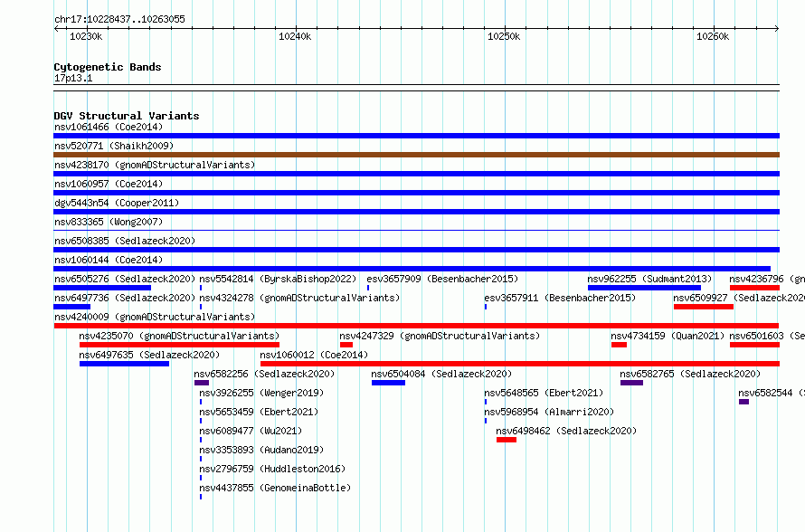Click the red nsv6509927 variant bar
The width and height of the screenshot is (805, 532).
click(704, 307)
